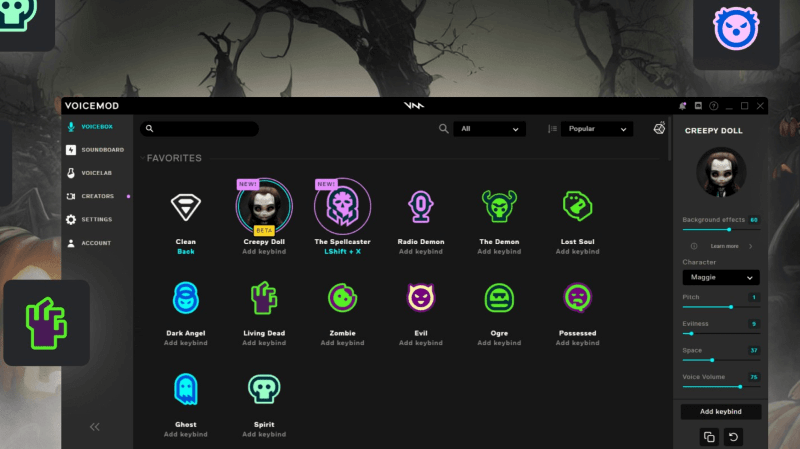The height and width of the screenshot is (449, 800).
Task: Adjust the Voice Volume slider
Action: pyautogui.click(x=740, y=386)
